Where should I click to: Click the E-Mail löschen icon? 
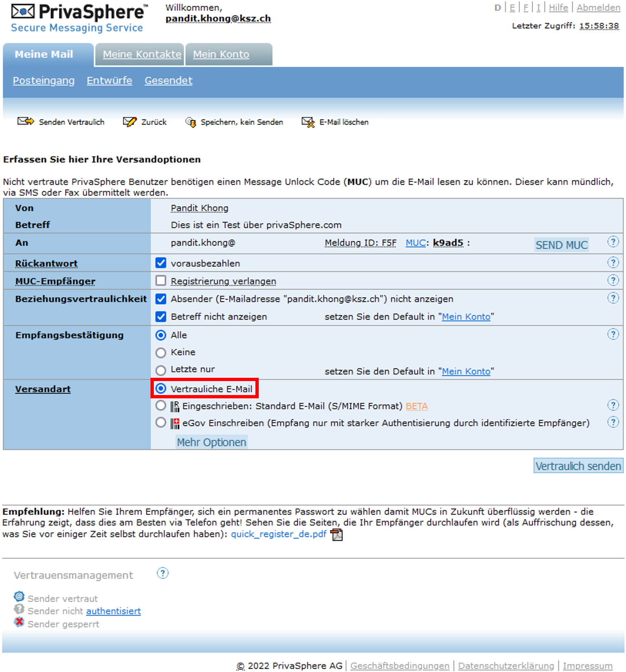[x=308, y=122]
